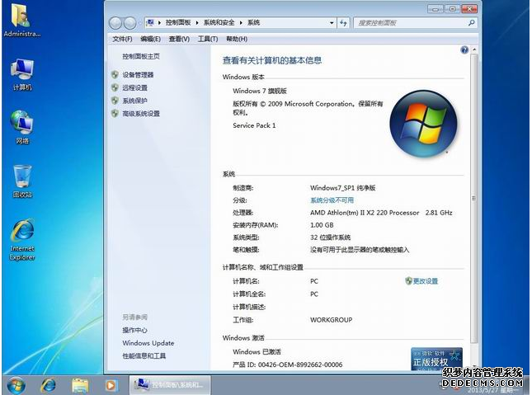Click the AMD Athlon(tm) II X2 220 Processor text
Viewport: 532px width, 395px height.
pyautogui.click(x=365, y=213)
